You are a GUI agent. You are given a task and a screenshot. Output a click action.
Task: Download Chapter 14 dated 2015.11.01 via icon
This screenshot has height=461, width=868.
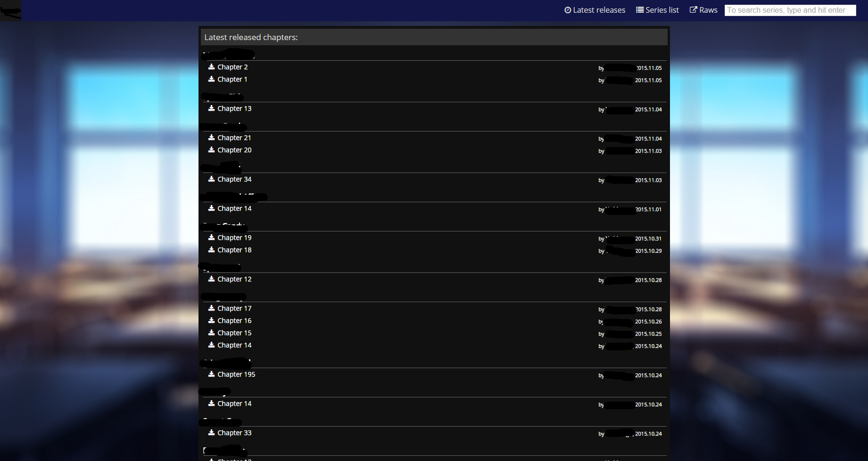[x=212, y=208]
